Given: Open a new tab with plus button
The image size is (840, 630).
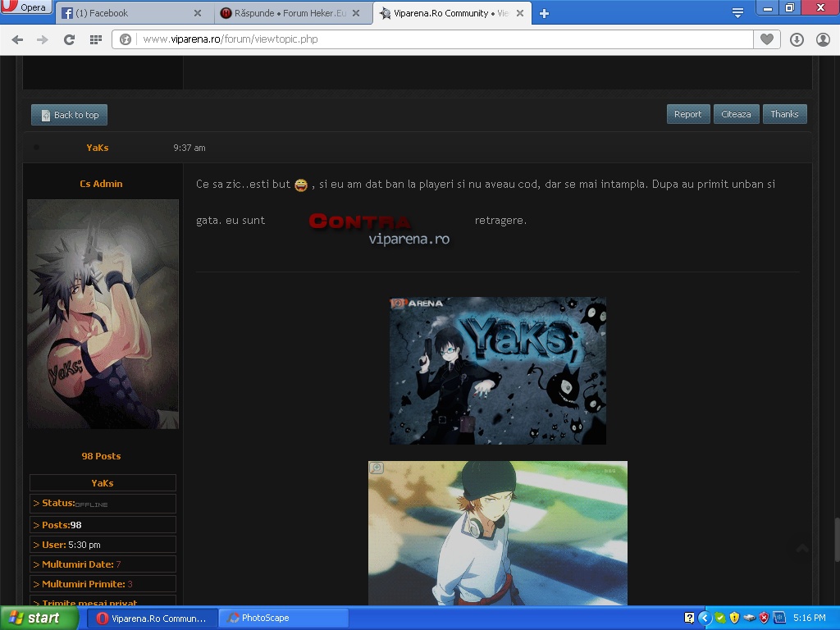Looking at the screenshot, I should [x=545, y=14].
